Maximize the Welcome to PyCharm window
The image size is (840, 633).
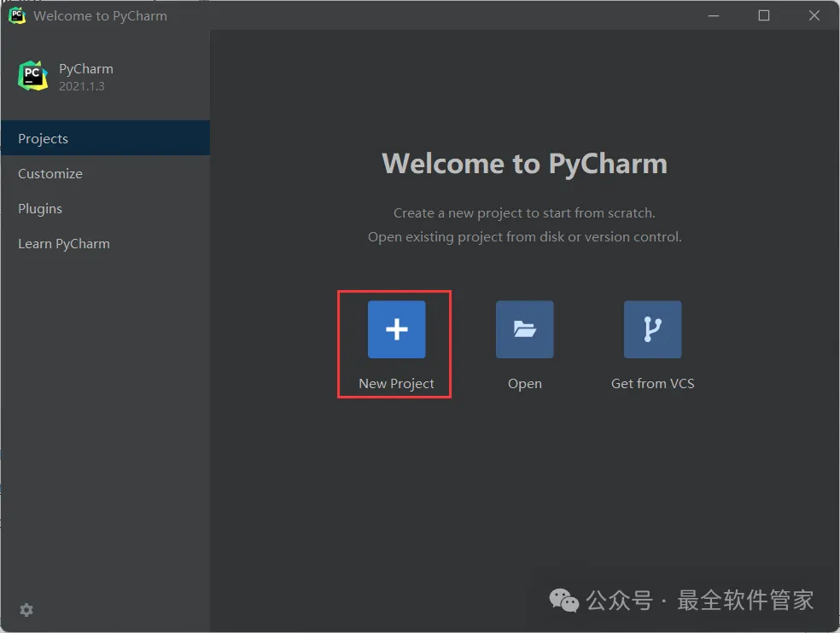point(764,15)
